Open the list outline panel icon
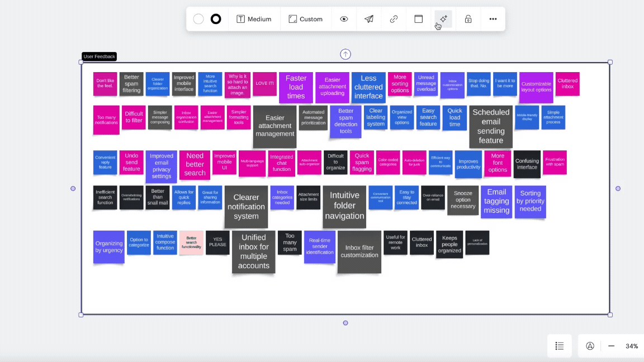This screenshot has width=644, height=362. tap(559, 346)
